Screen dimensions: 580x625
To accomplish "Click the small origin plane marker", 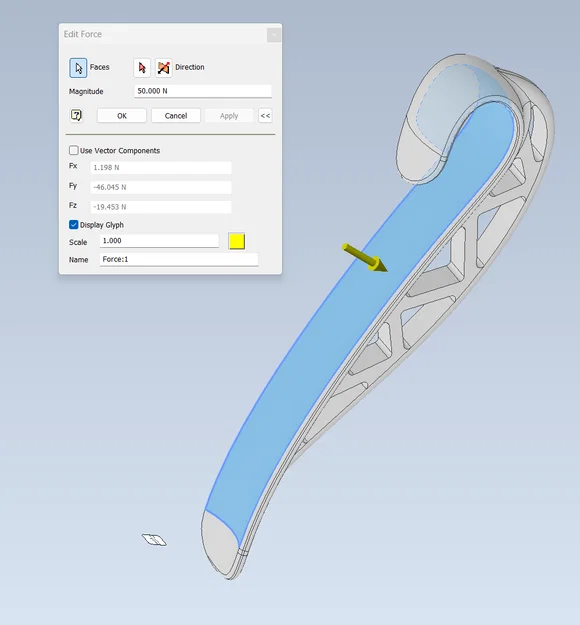I will tap(154, 540).
